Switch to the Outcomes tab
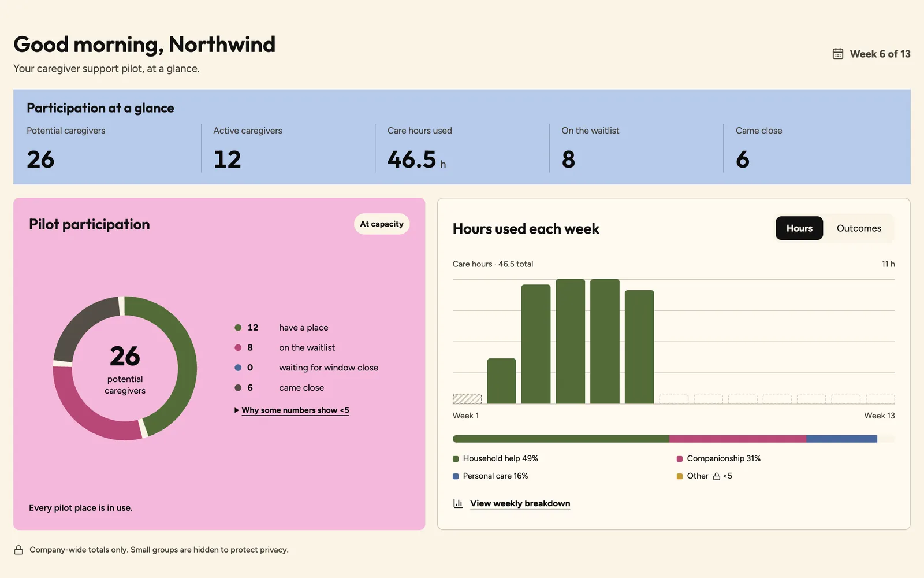924x578 pixels. tap(859, 228)
